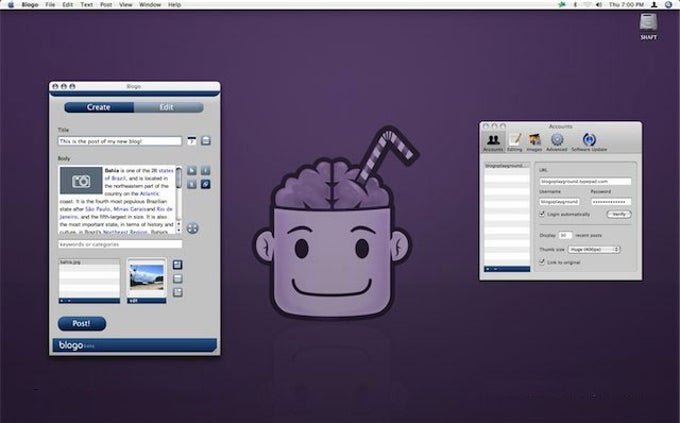Screen dimensions: 680x423
Task: Follow the 'Atlantic' link in Body
Action: (x=150, y=193)
